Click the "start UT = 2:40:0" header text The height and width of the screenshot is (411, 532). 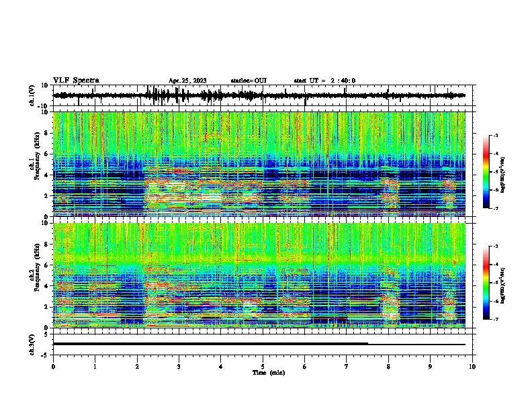pyautogui.click(x=324, y=81)
